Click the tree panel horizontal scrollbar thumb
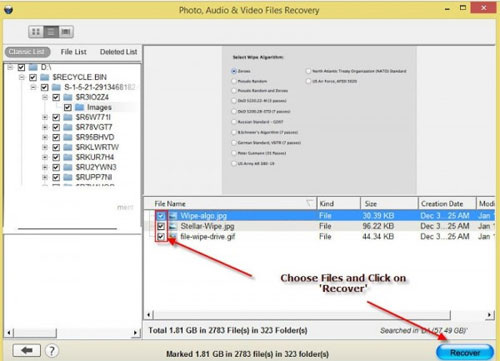The image size is (500, 361). 35,332
